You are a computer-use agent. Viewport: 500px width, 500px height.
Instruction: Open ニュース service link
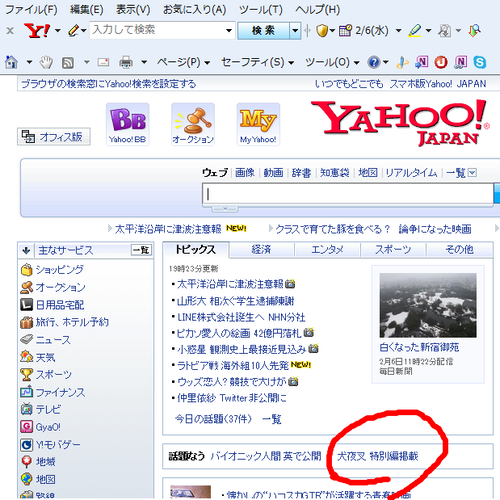[x=53, y=340]
